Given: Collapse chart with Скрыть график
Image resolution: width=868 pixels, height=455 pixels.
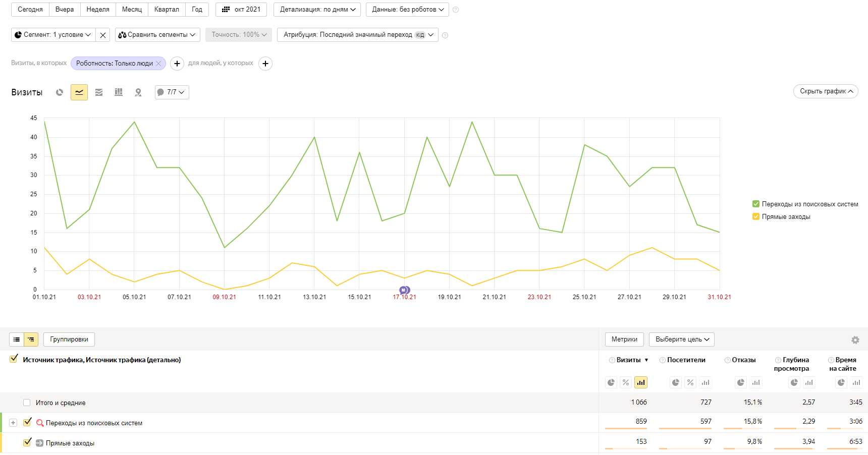Looking at the screenshot, I should click(826, 91).
